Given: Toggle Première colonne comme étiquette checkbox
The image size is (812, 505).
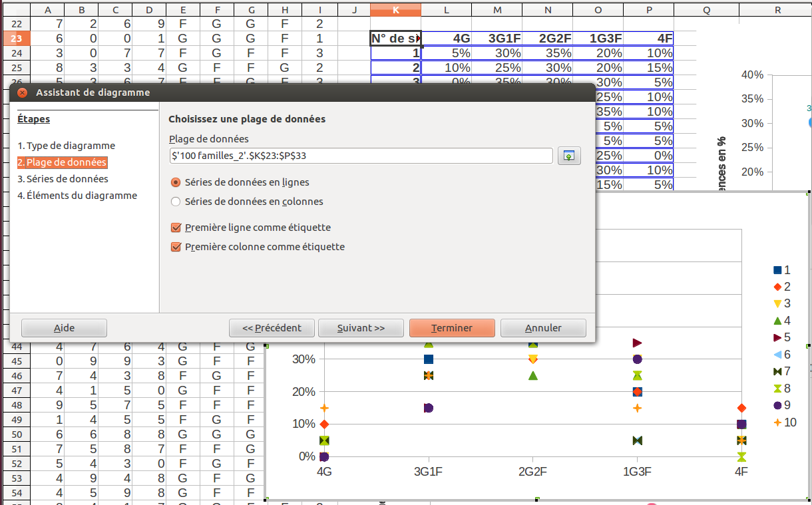Looking at the screenshot, I should [176, 247].
